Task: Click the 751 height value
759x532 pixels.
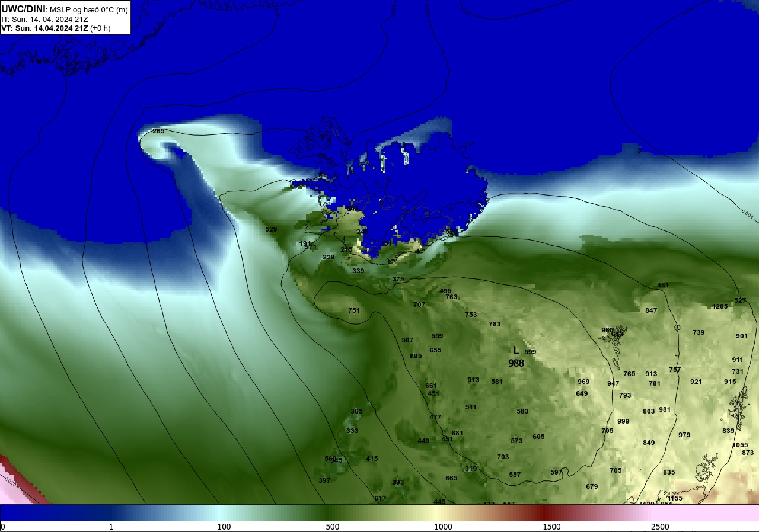Action: 354,310
